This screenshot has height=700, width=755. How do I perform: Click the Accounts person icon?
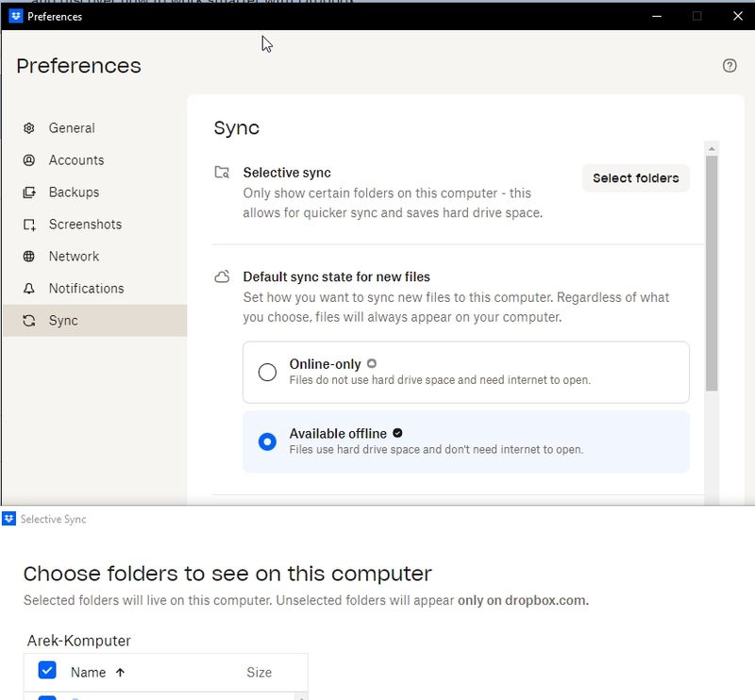[29, 160]
